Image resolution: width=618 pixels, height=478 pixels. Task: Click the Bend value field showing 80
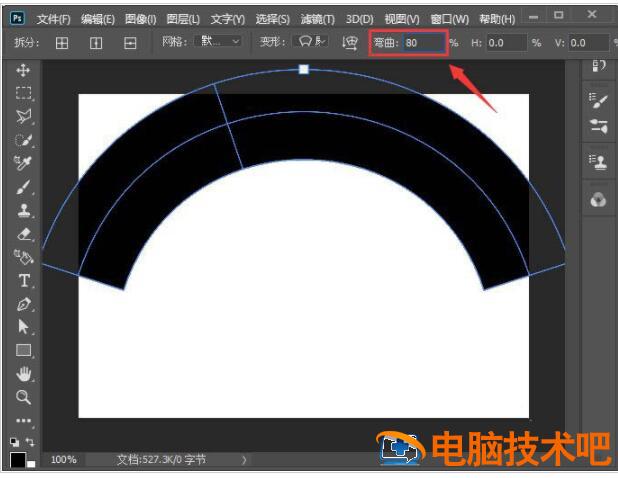[424, 43]
